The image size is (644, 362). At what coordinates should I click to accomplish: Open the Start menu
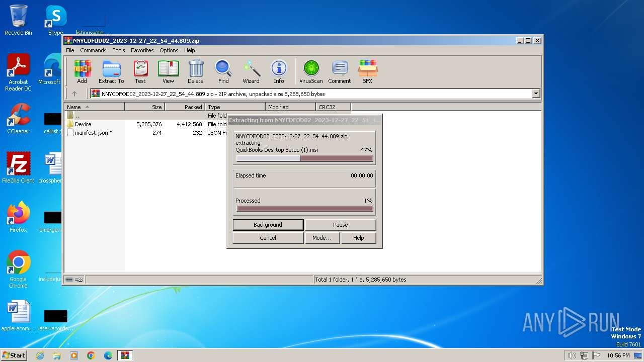(x=14, y=355)
